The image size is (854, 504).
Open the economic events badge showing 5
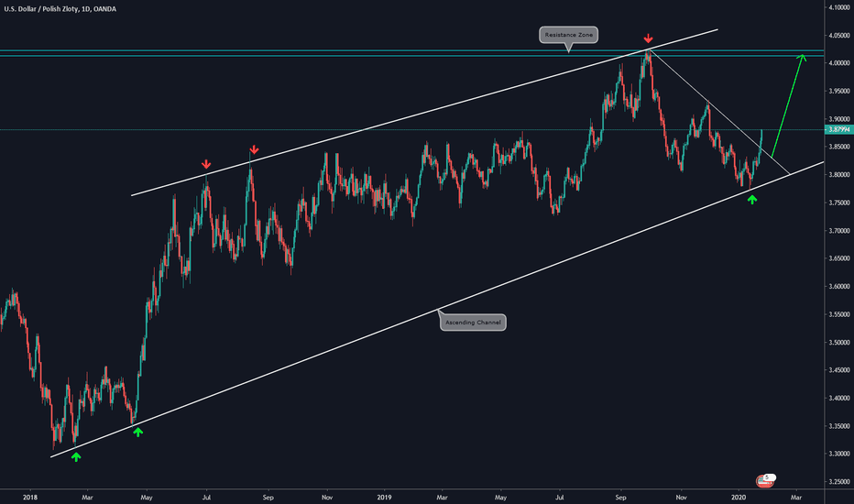coord(765,480)
